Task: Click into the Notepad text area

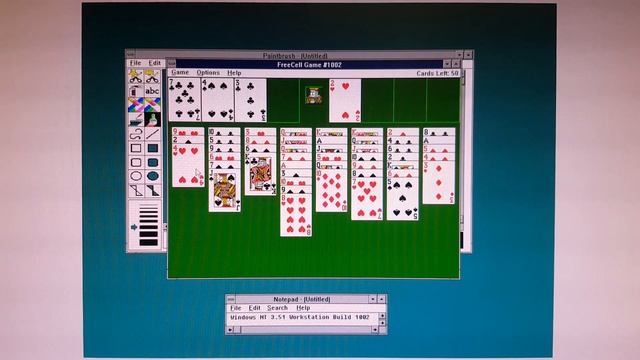Action: (303, 319)
